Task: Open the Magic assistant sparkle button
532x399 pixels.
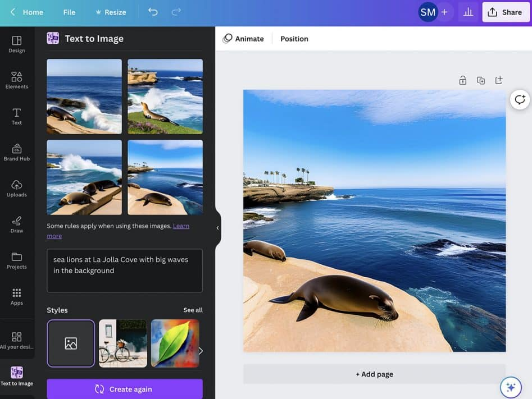Action: (x=511, y=387)
